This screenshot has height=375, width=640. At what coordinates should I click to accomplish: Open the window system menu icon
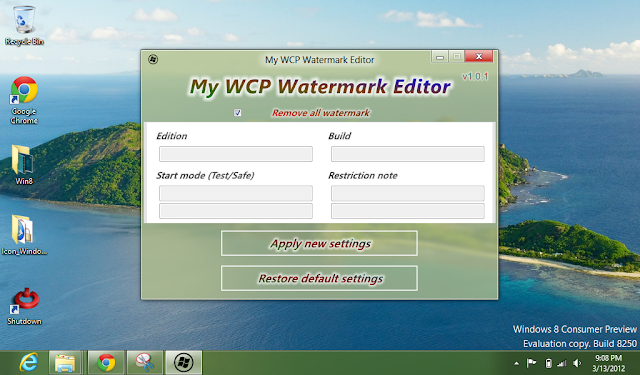[x=153, y=60]
